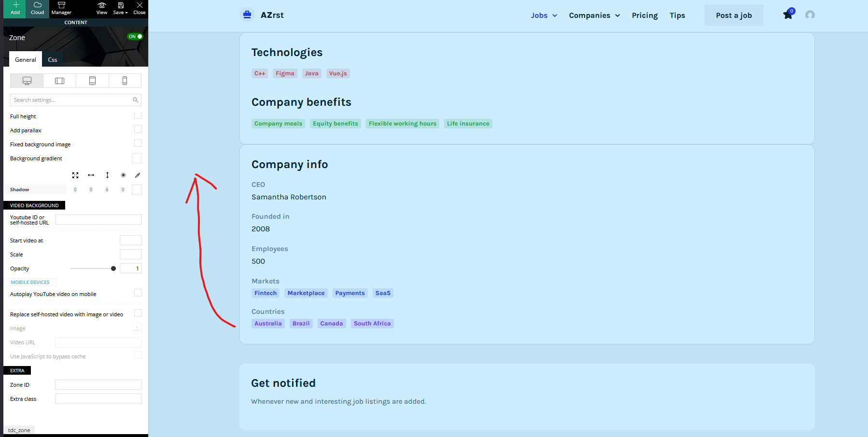Click the shadow vertical offset icon
This screenshot has width=868, height=437.
click(x=107, y=175)
